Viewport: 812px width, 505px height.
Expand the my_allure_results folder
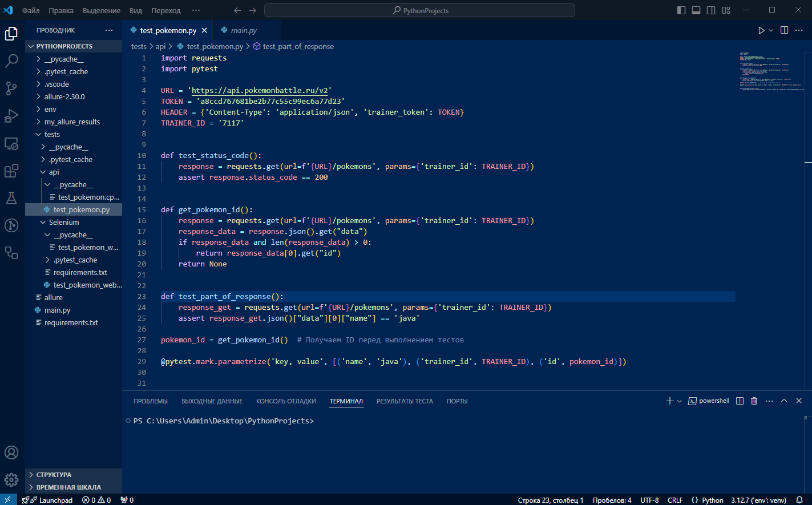[74, 122]
